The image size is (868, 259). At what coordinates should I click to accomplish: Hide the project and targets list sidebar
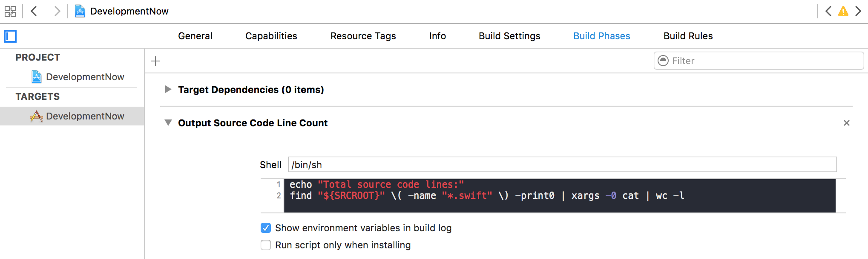point(10,36)
